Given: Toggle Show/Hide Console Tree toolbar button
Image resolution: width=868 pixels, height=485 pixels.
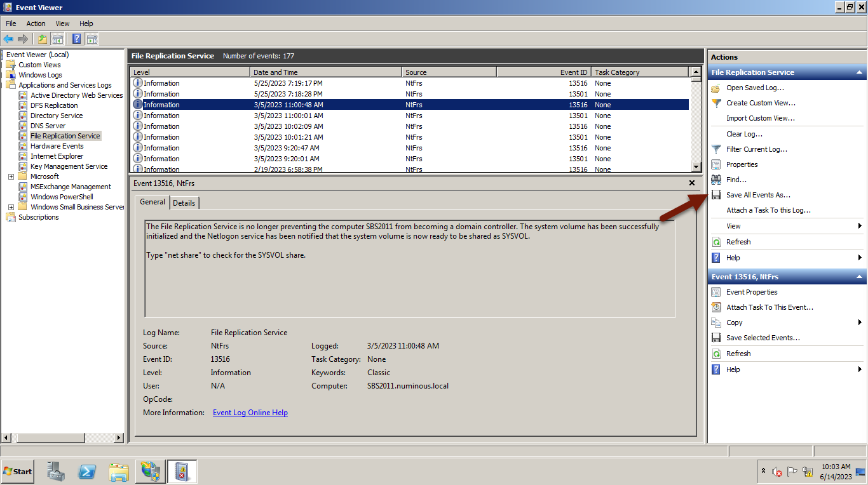Looking at the screenshot, I should point(57,39).
